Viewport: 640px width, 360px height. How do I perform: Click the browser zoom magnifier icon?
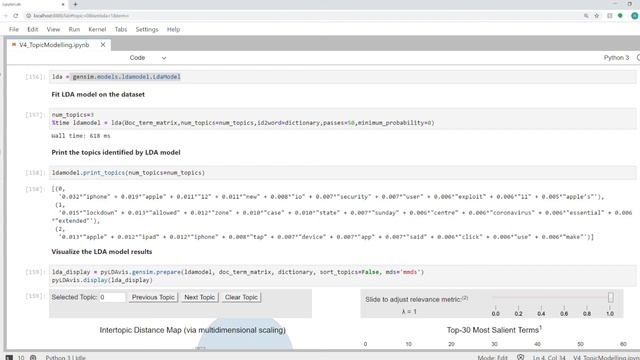tap(586, 16)
